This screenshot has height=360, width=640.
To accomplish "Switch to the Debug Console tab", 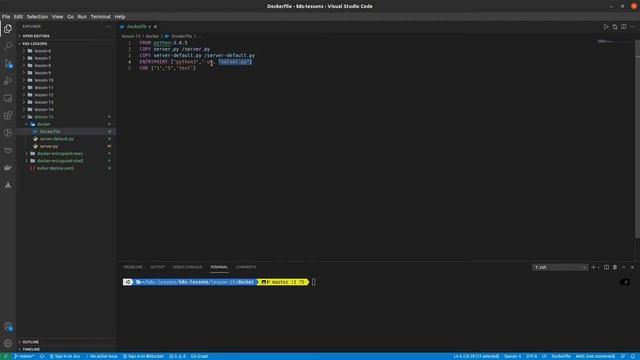I will [187, 267].
